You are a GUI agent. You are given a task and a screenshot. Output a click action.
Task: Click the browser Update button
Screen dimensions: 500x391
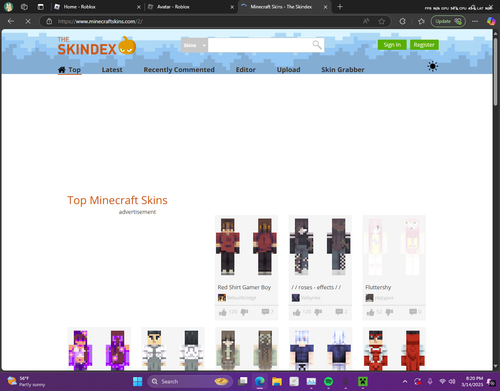click(x=448, y=21)
